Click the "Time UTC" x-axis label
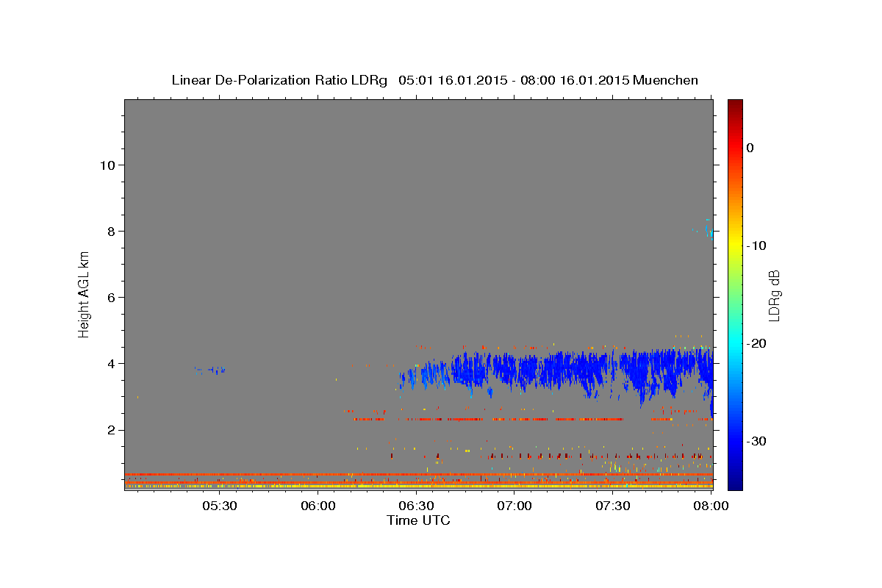The height and width of the screenshot is (588, 882). (x=418, y=520)
